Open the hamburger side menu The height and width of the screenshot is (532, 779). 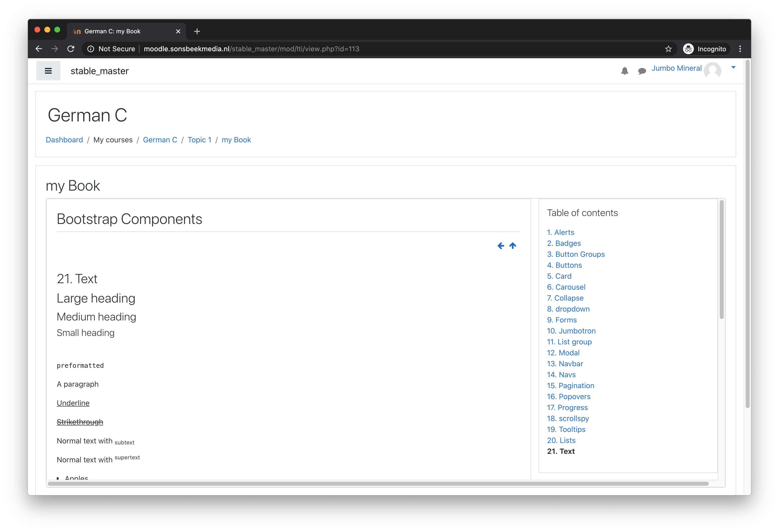point(48,71)
